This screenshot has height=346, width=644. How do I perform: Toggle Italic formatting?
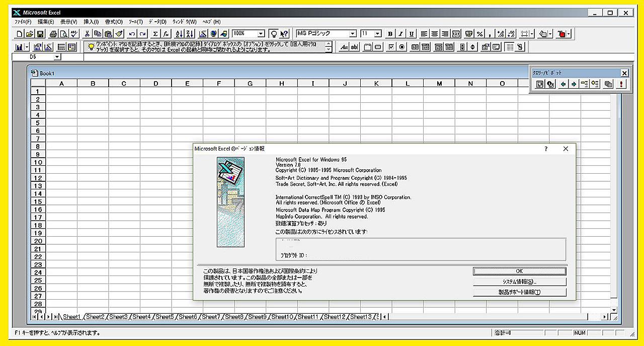tap(400, 34)
